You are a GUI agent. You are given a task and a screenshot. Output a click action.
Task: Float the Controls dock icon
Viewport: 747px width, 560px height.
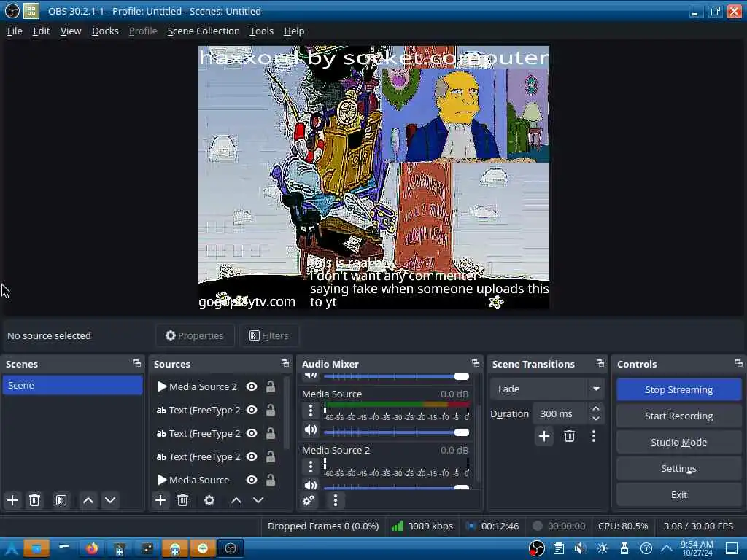click(x=739, y=364)
